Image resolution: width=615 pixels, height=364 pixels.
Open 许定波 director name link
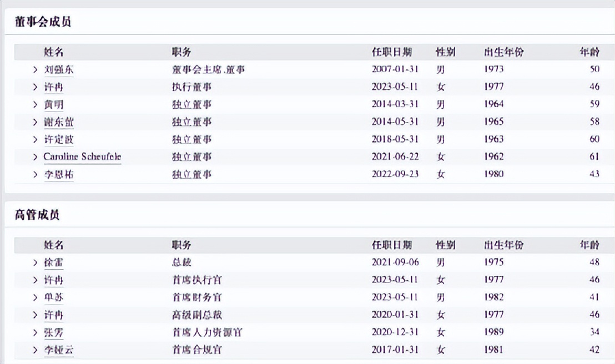pyautogui.click(x=58, y=140)
